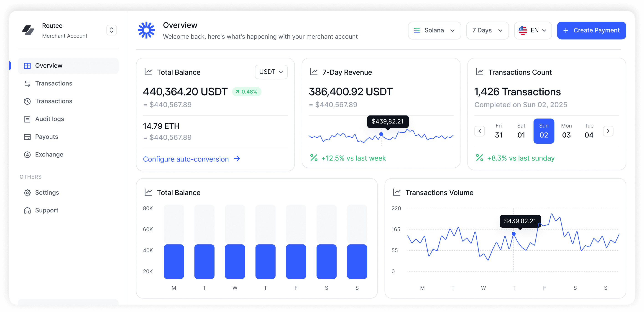The height and width of the screenshot is (312, 644).
Task: Click the Audit logs document icon
Action: tap(27, 119)
